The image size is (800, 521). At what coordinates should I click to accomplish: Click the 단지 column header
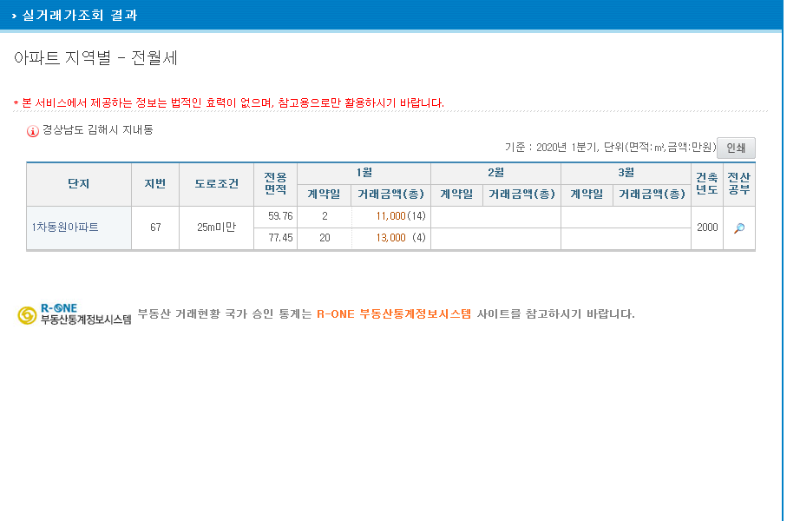point(79,184)
